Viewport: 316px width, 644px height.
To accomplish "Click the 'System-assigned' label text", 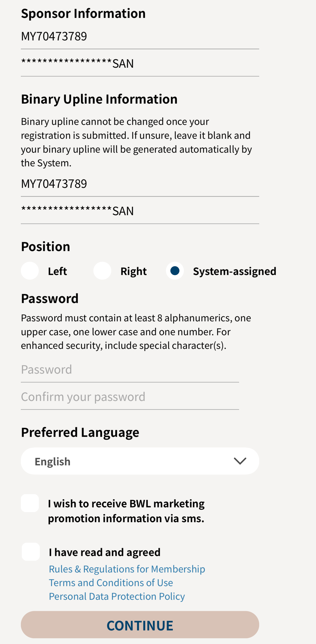I will point(234,271).
